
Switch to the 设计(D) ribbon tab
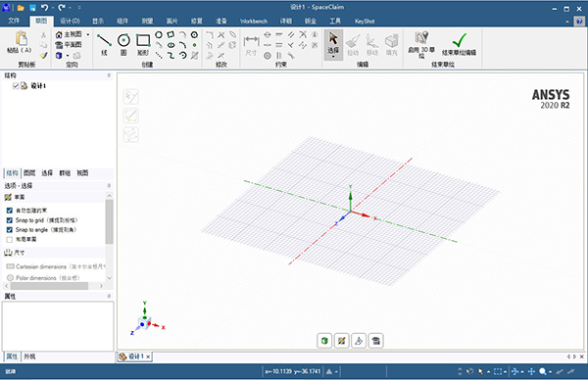(71, 21)
